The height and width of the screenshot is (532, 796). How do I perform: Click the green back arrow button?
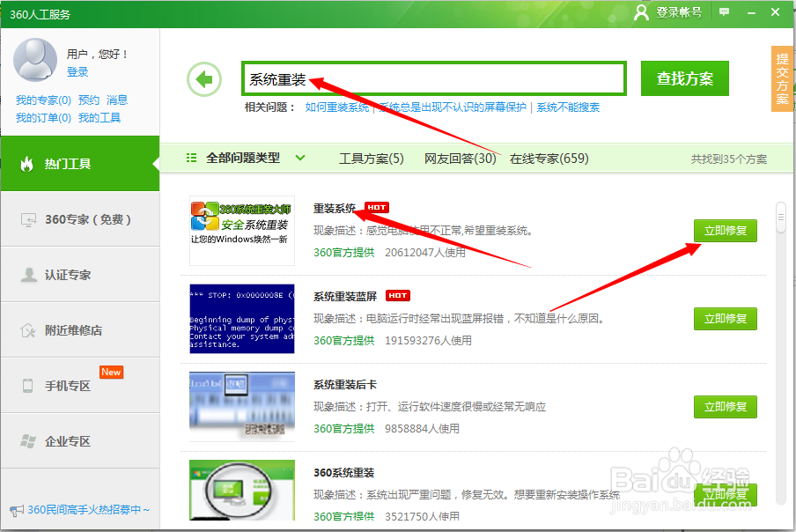(204, 79)
